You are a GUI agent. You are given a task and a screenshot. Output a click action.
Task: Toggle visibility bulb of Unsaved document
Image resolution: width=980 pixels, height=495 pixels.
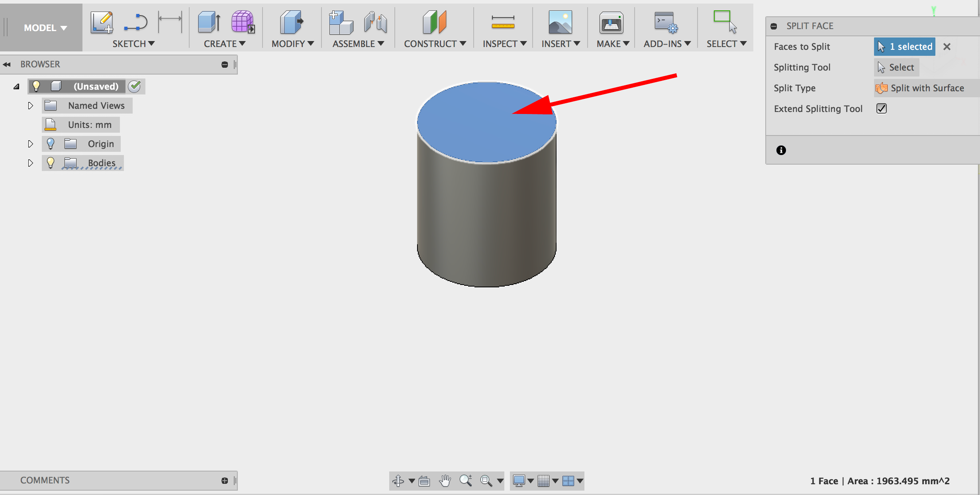click(x=36, y=86)
